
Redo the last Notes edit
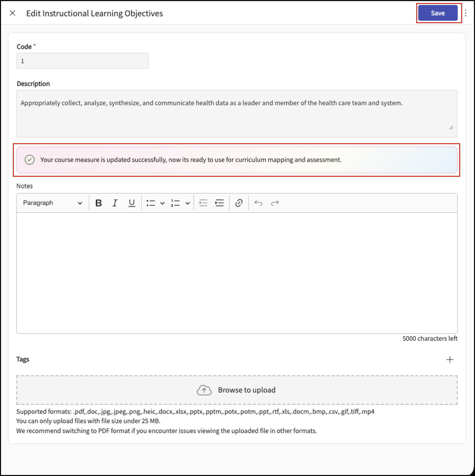click(275, 203)
